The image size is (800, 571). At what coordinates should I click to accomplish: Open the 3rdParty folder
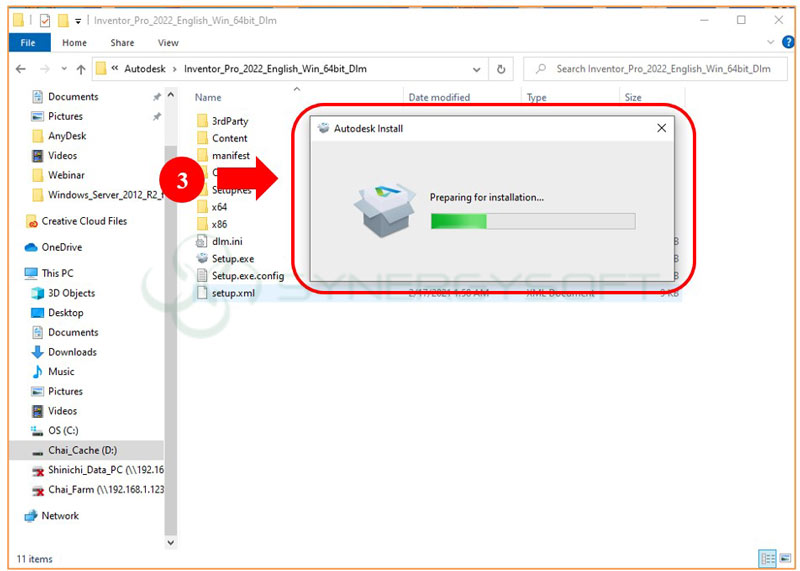[x=229, y=121]
